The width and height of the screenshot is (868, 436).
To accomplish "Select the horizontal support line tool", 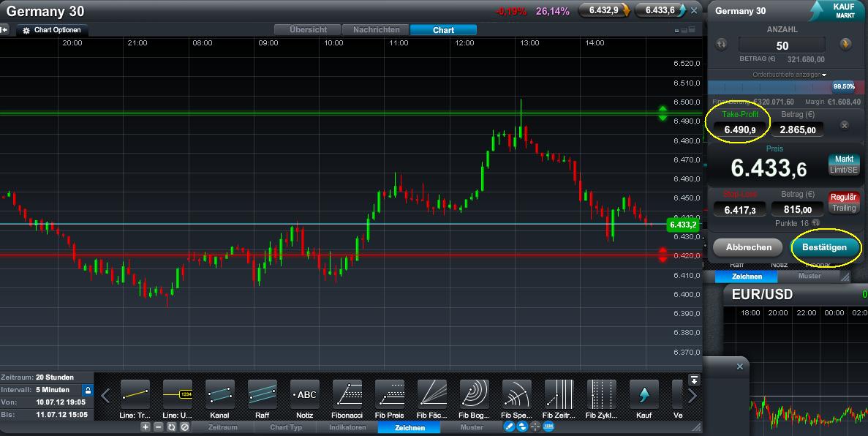I will pos(178,394).
